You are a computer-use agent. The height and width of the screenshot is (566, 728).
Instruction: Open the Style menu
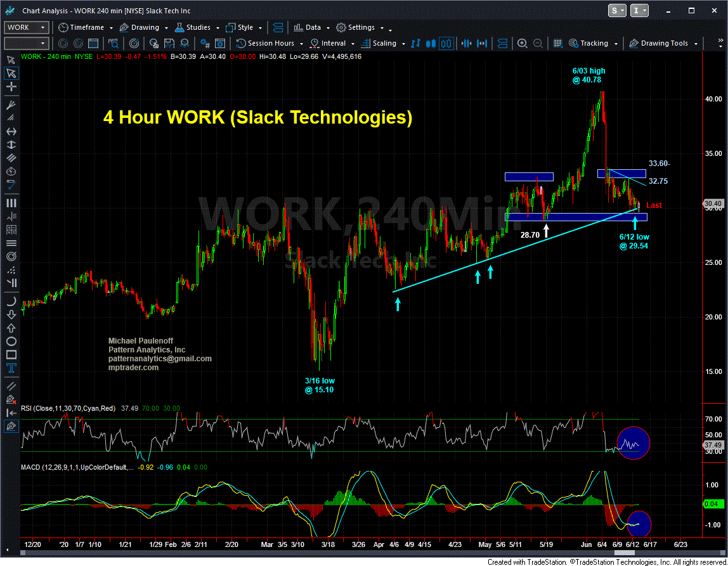pos(244,27)
